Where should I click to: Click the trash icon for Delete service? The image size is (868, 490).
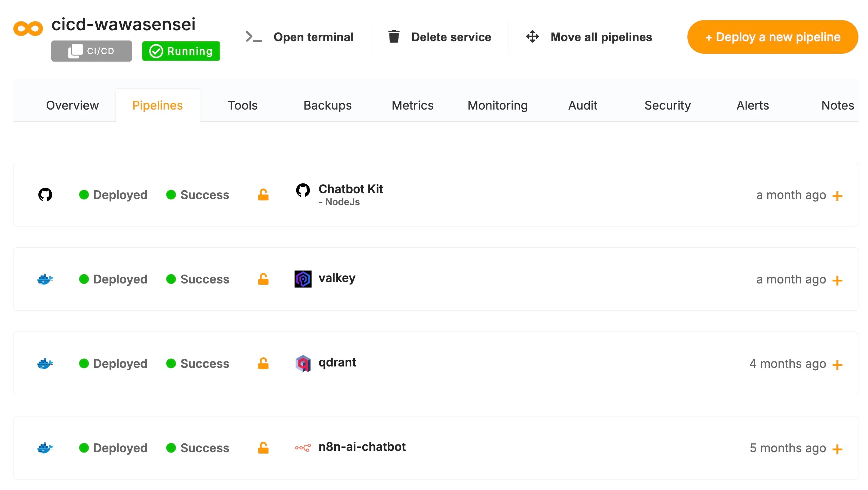[x=394, y=37]
